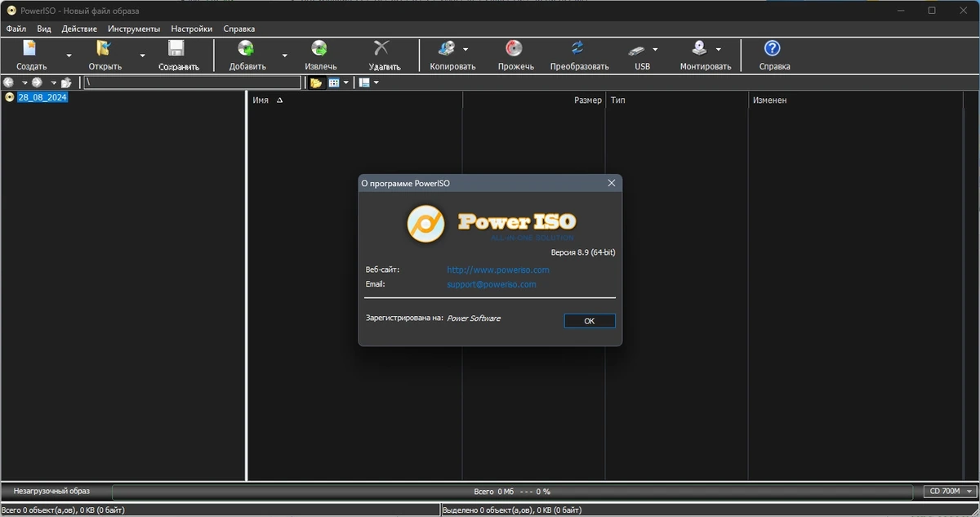
Task: Expand the Монтировать dropdown arrow
Action: pos(719,49)
